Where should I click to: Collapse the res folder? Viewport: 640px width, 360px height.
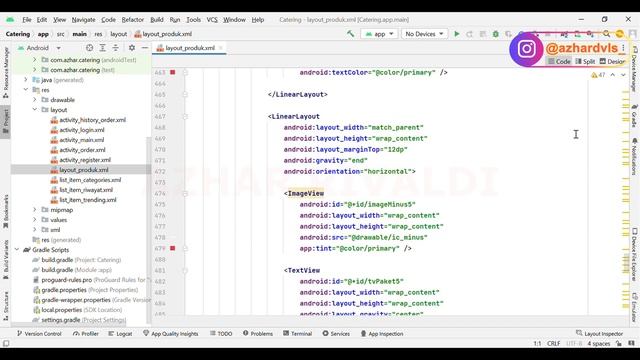(26, 89)
